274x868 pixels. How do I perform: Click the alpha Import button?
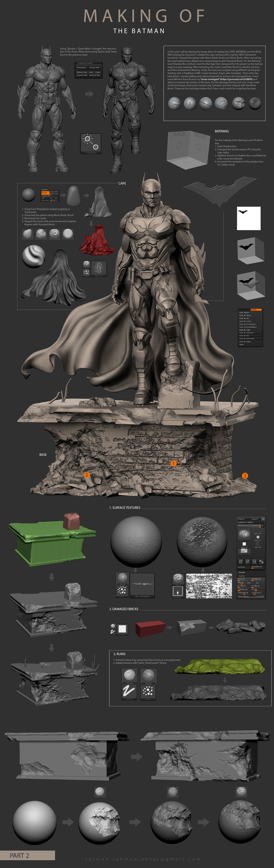244,519
